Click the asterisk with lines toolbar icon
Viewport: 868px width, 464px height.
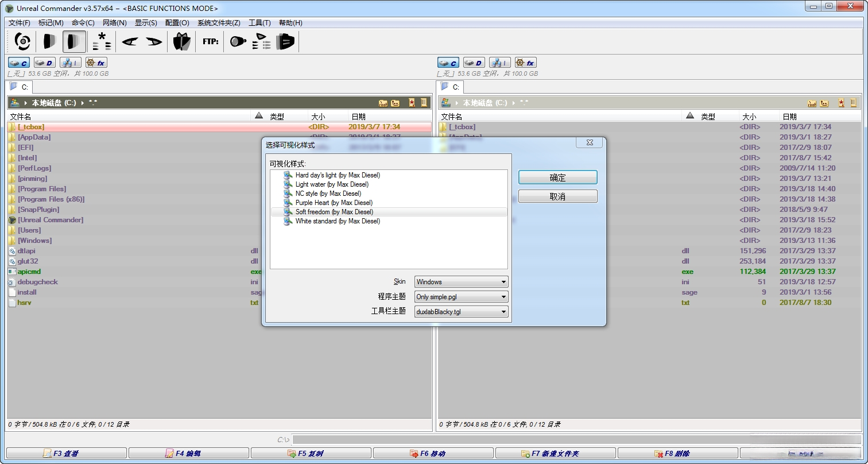(x=102, y=41)
